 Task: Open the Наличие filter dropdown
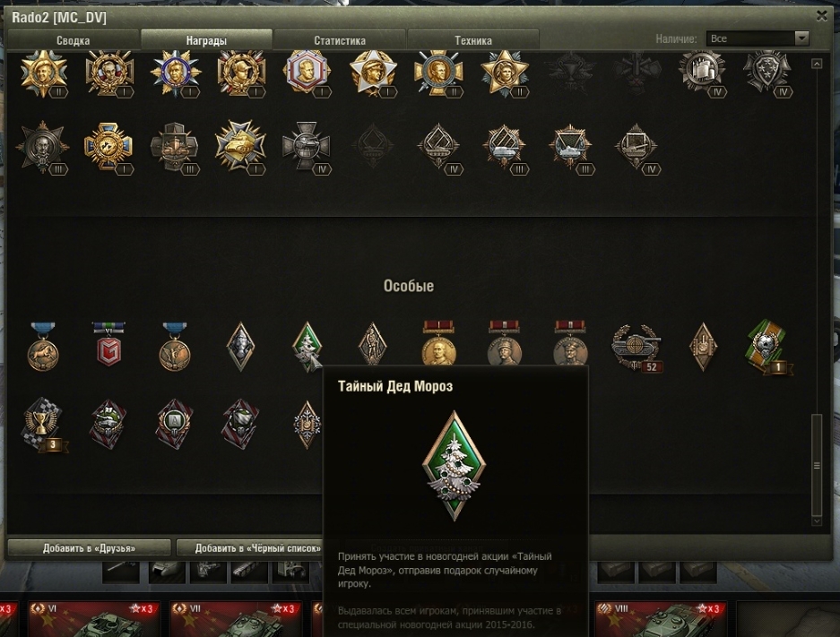pyautogui.click(x=758, y=39)
